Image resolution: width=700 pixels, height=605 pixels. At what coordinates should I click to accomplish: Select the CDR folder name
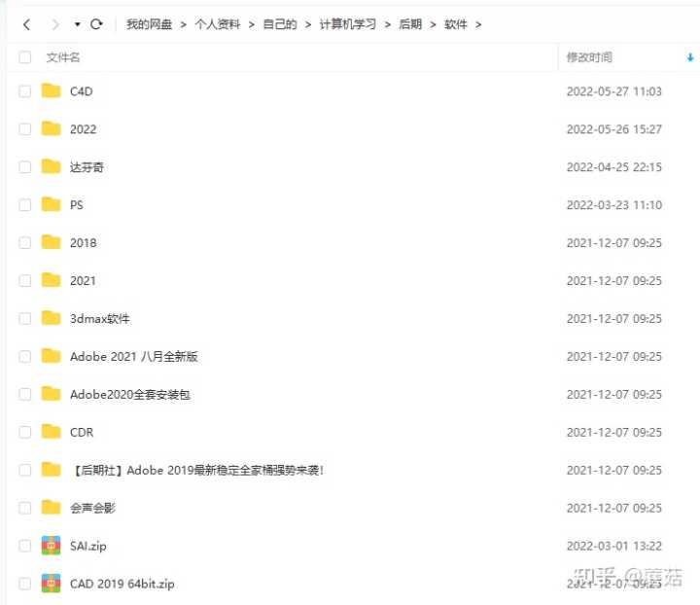(x=82, y=432)
